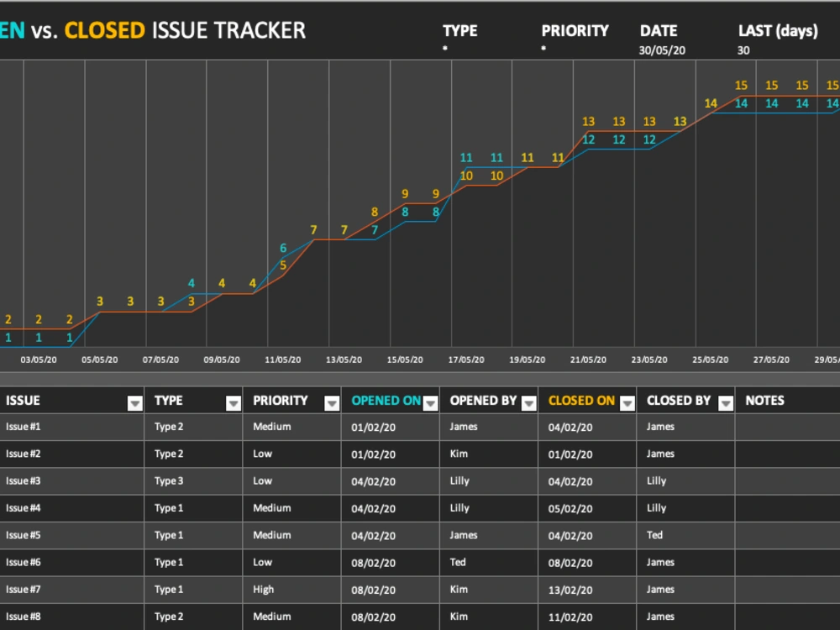Click Kim in Issue #2 opened by cell
This screenshot has height=630, width=840.
[x=459, y=454]
